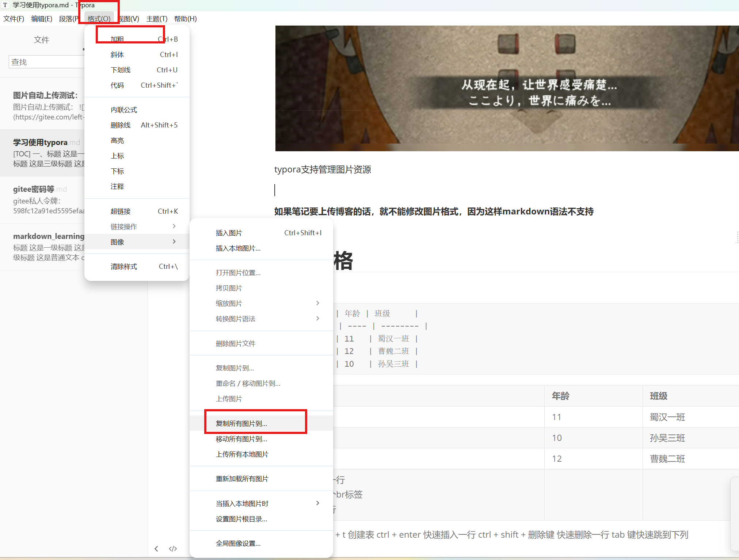Screen dimensions: 739x560
Task: Select 复制所有图片到... menu entry
Action: (241, 423)
